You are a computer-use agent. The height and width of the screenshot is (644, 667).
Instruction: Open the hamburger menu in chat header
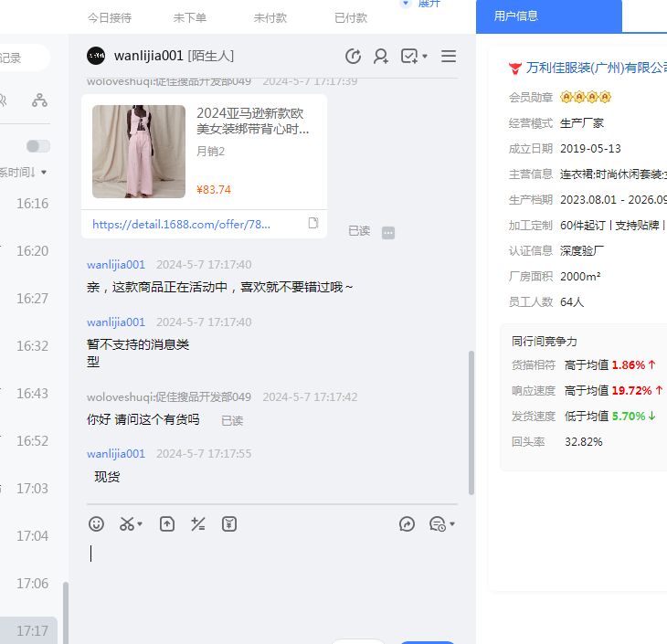[x=449, y=57]
